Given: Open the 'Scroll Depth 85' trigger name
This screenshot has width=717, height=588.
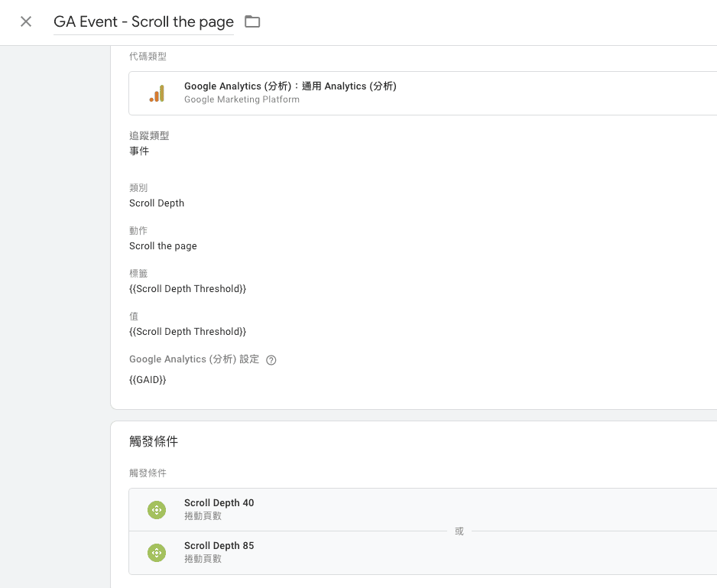Looking at the screenshot, I should coord(219,546).
